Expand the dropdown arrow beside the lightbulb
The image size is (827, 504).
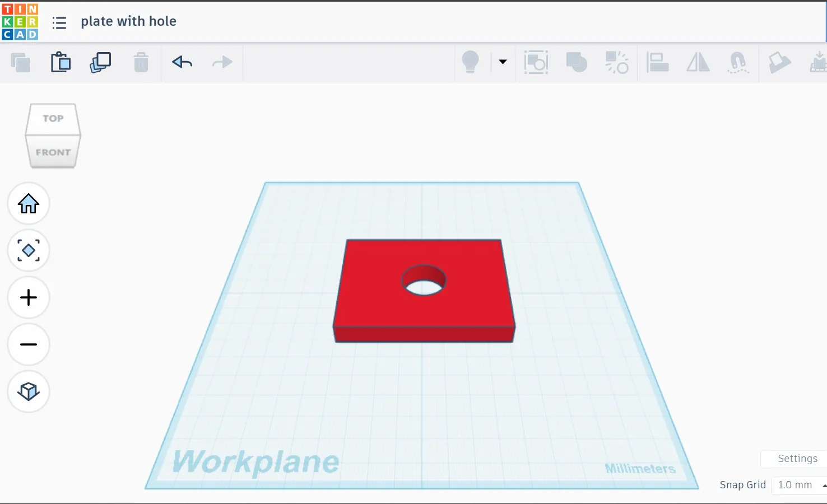(503, 62)
